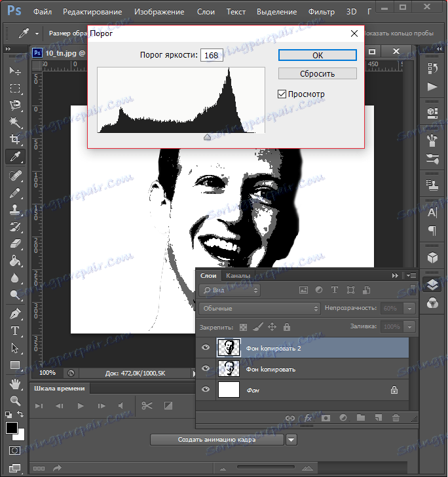Collapse the layers panel double arrows

coord(395,276)
